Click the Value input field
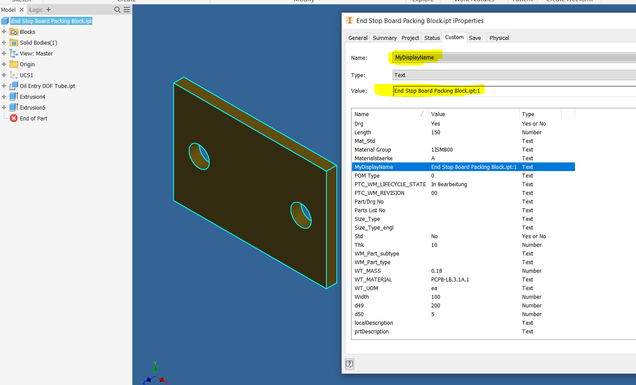The image size is (636, 385). tap(514, 91)
